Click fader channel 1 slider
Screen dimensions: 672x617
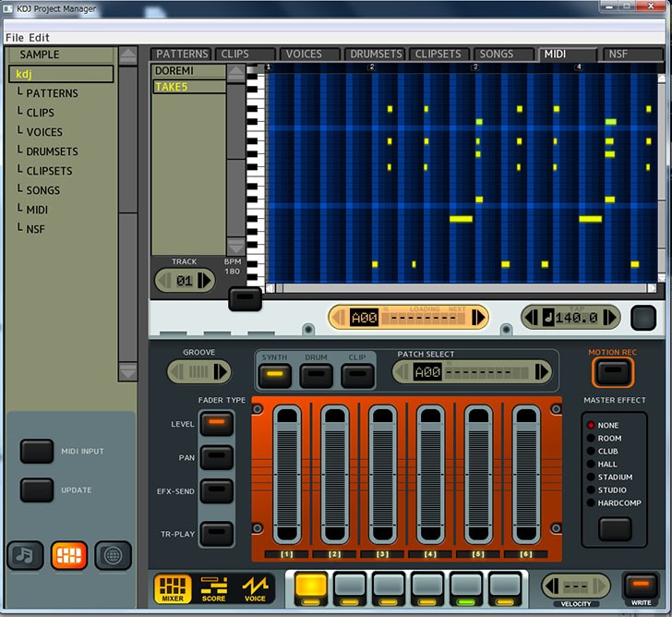[x=287, y=475]
